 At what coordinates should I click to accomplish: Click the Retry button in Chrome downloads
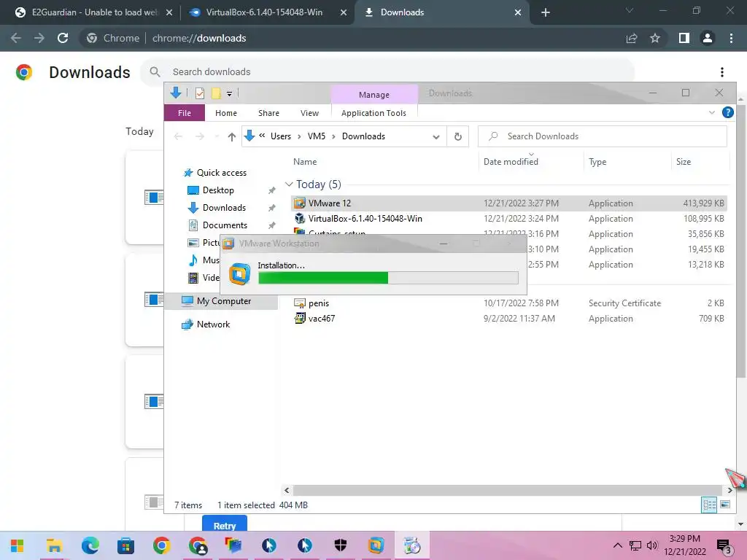[225, 524]
